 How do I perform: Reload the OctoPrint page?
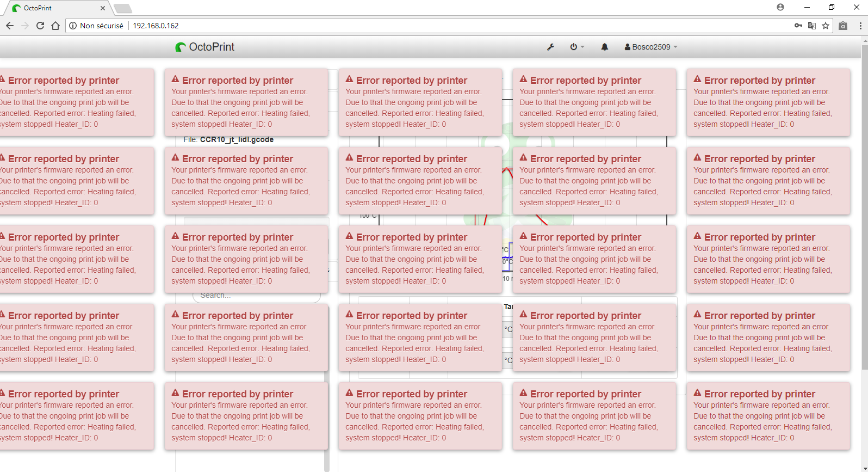point(40,26)
